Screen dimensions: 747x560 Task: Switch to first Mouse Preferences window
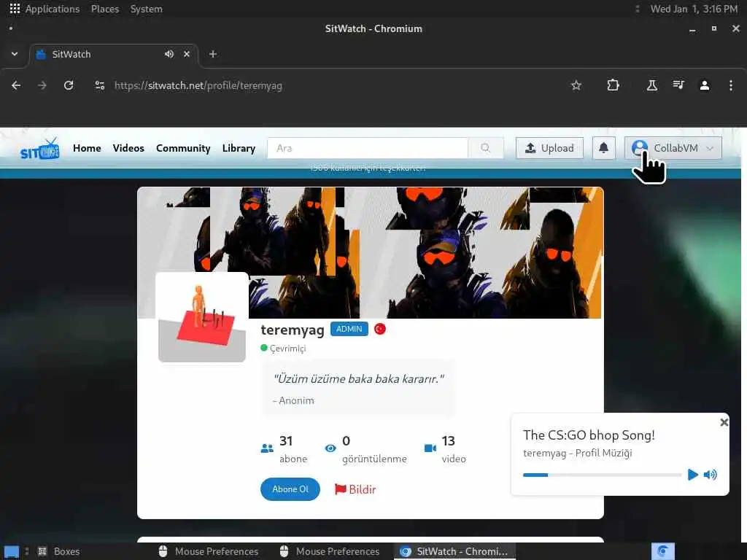(208, 551)
